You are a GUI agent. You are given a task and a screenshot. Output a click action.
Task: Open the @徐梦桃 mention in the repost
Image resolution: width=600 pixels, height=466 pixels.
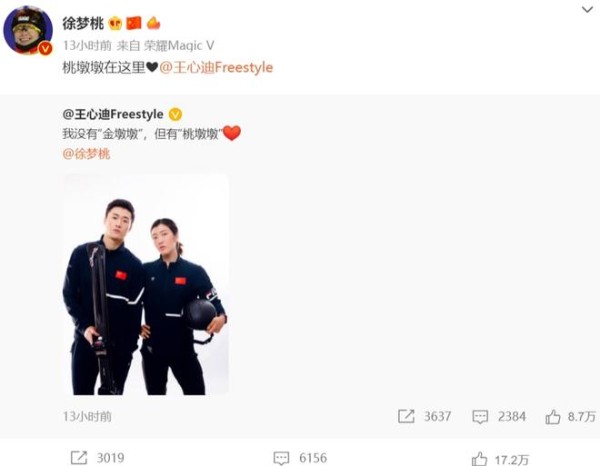[x=86, y=154]
